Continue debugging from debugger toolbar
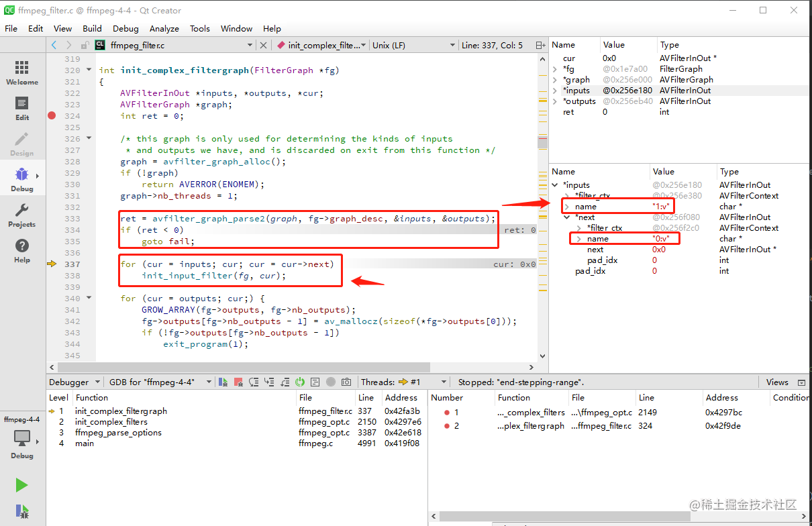 (x=223, y=382)
